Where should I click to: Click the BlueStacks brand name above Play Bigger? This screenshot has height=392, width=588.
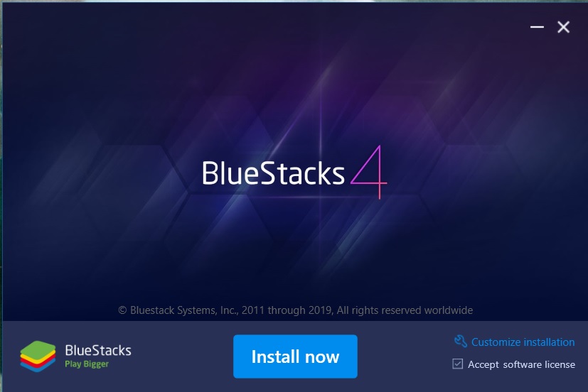pyautogui.click(x=98, y=350)
